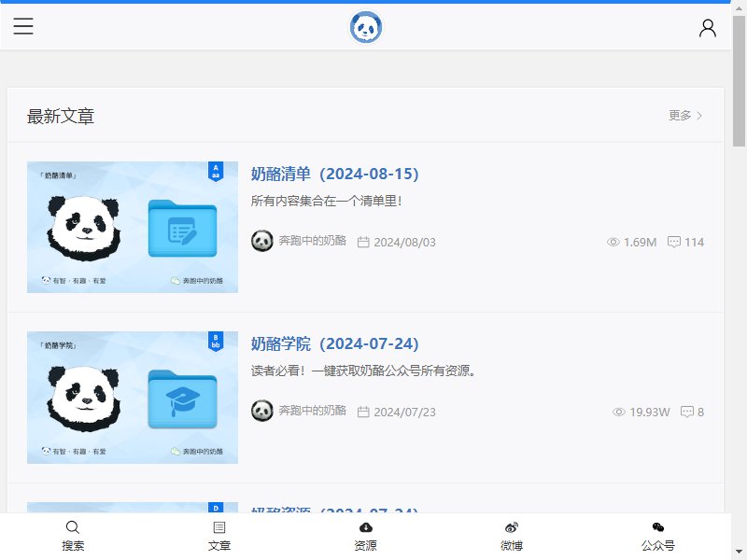Image resolution: width=747 pixels, height=560 pixels.
Task: Click comment icon beside 114
Action: 674,242
